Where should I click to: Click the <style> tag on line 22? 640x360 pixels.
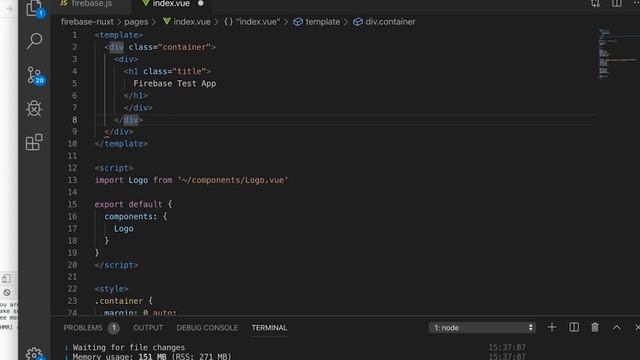point(111,289)
